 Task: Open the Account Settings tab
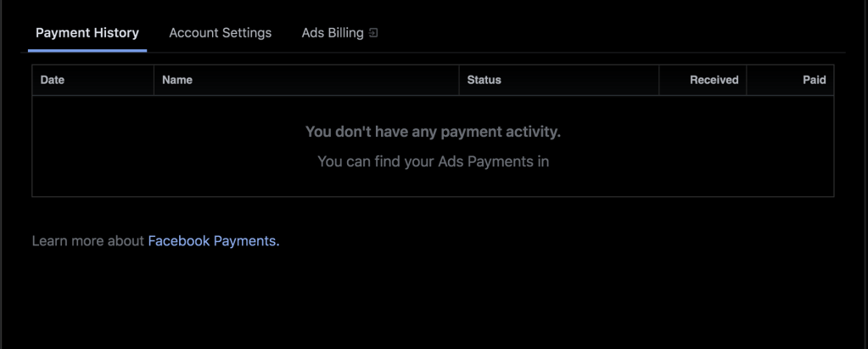(220, 33)
